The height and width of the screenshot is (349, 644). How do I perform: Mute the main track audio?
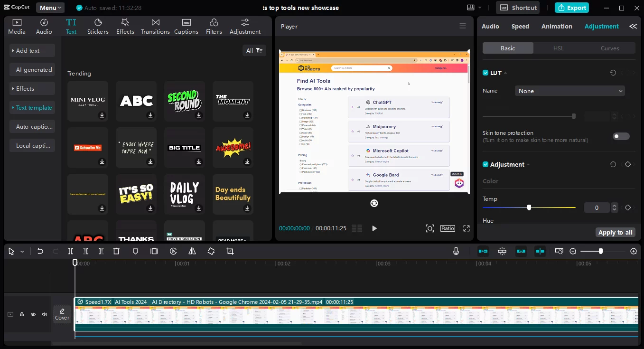click(x=45, y=314)
